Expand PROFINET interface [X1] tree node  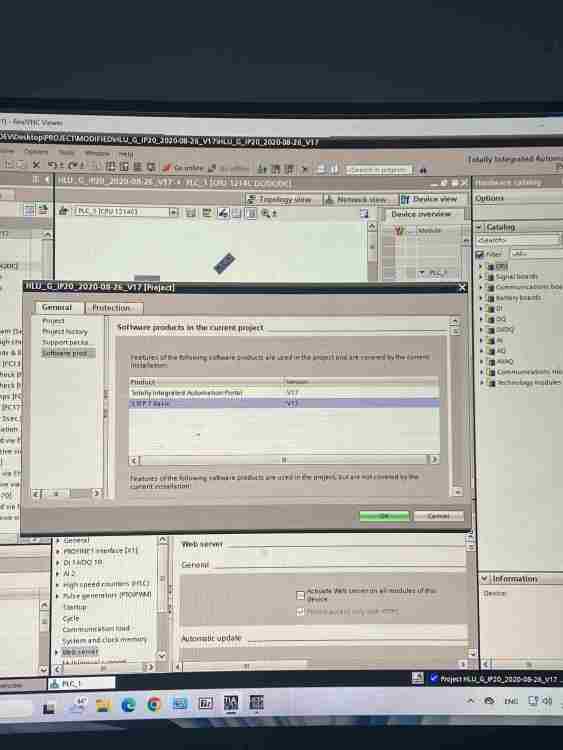tap(58, 551)
